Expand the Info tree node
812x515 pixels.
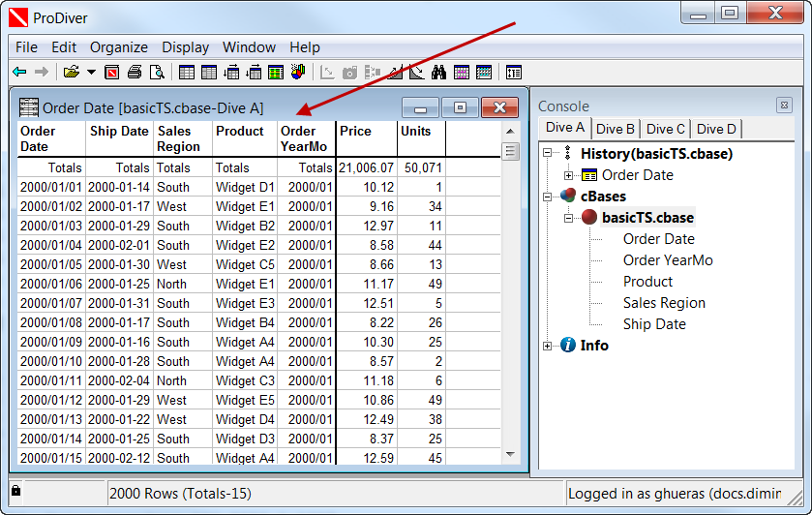[x=548, y=346]
